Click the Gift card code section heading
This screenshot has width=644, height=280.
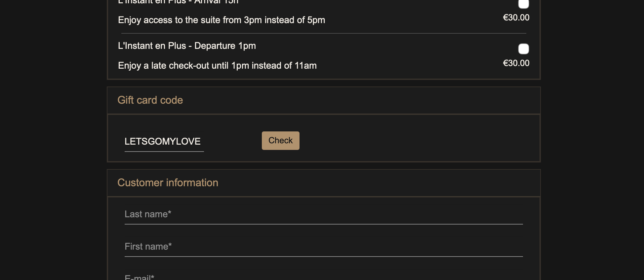click(150, 100)
